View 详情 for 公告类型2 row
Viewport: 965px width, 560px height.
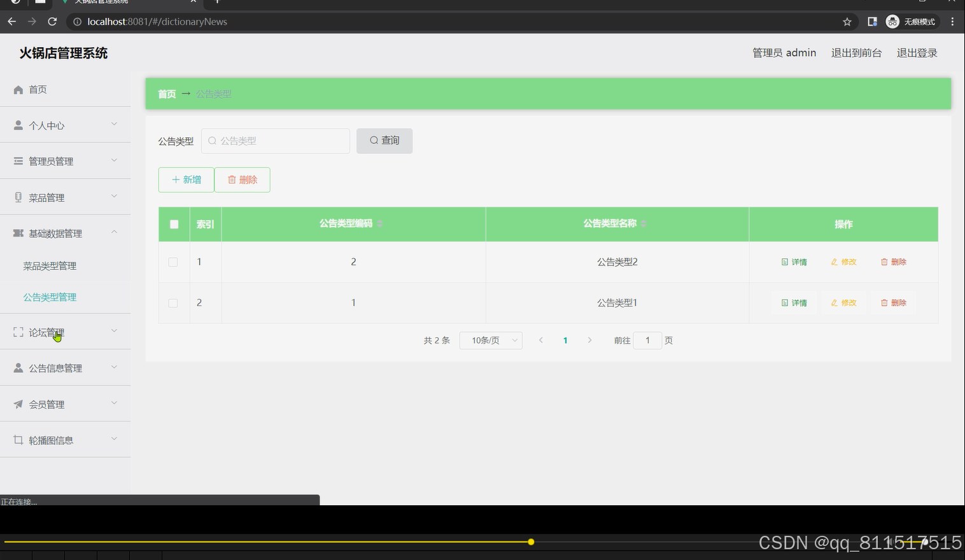[794, 262]
